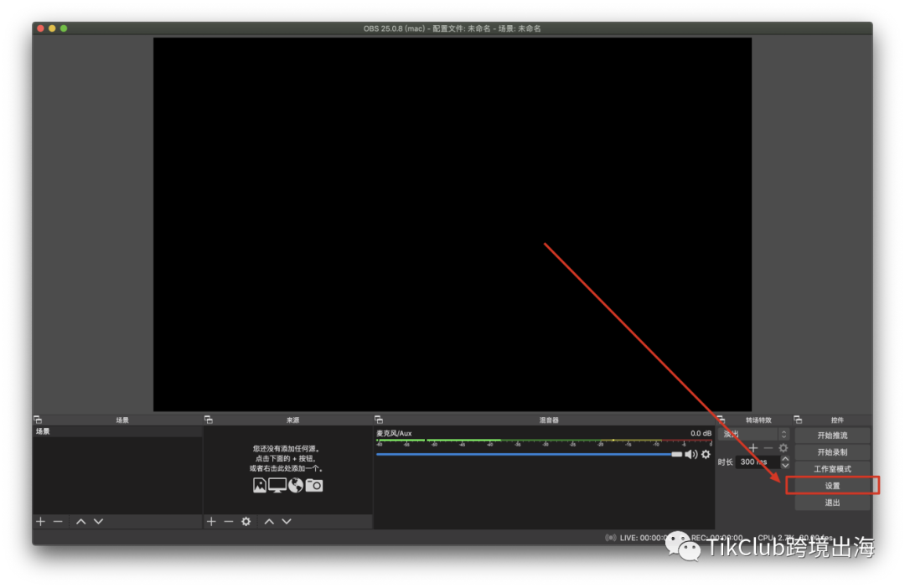The image size is (905, 588).
Task: Open the 麦克风/Aux audio settings gear
Action: [x=706, y=455]
